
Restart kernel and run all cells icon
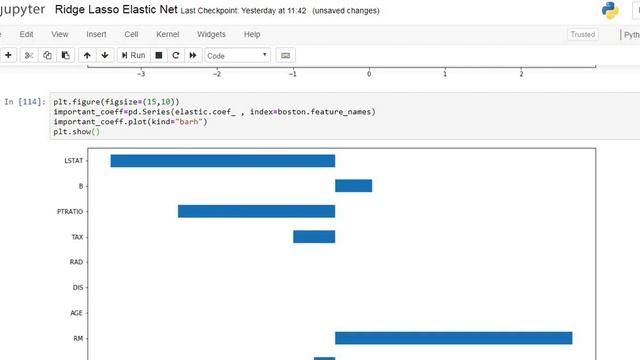pos(193,55)
